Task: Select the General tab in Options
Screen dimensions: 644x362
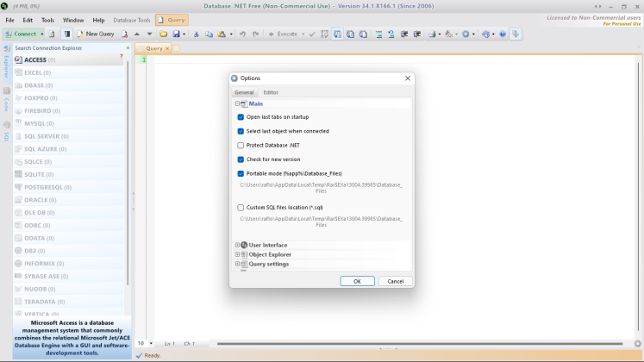Action: (x=244, y=92)
